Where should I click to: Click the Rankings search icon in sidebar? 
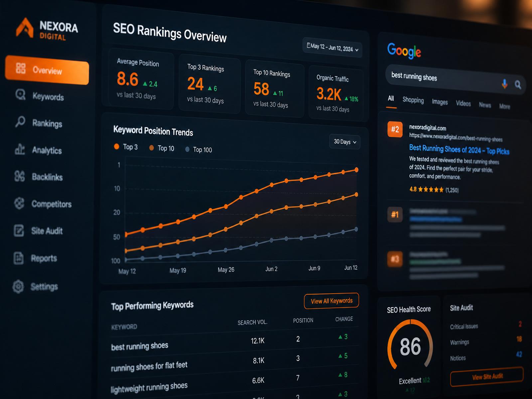(x=20, y=122)
